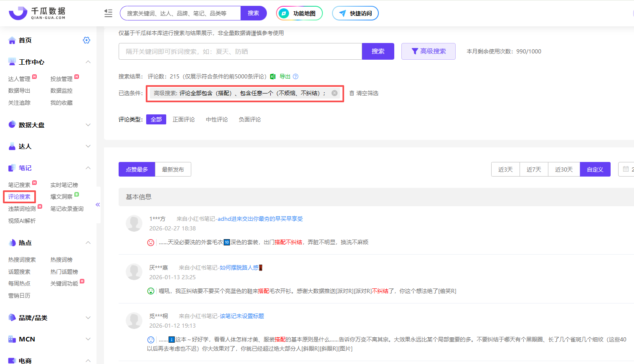Click the trash icon to clear filters
Screen dimensions: 634x364
tap(352, 93)
